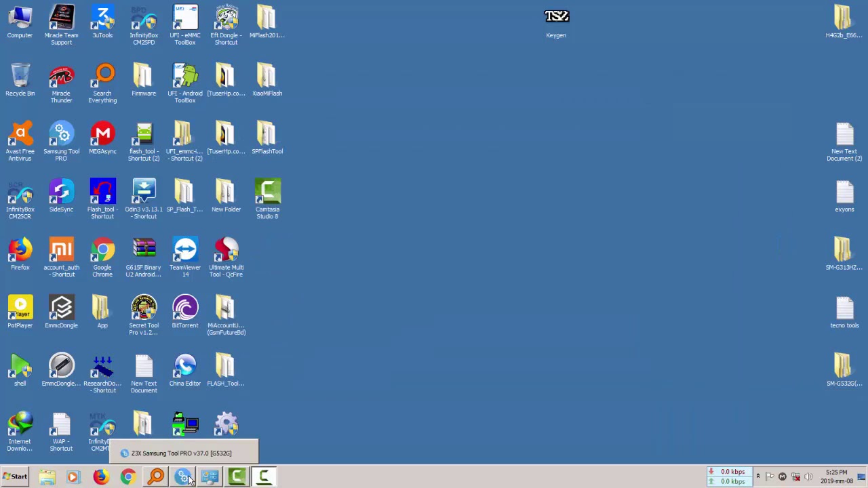Open MiAccountU (GsmFutureBd) folder
The image size is (868, 488).
(226, 316)
